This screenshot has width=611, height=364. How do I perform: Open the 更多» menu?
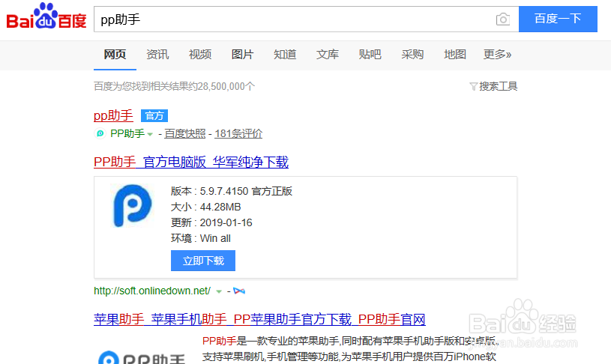[x=497, y=54]
